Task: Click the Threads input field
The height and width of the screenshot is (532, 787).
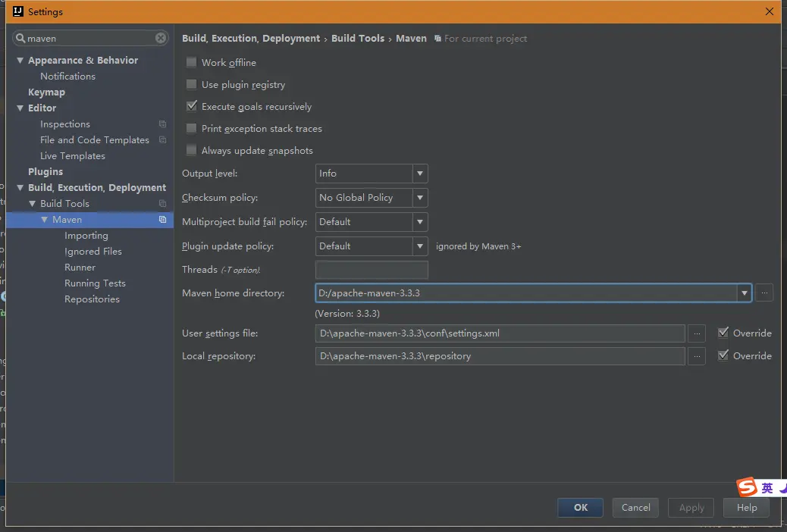Action: click(x=372, y=270)
